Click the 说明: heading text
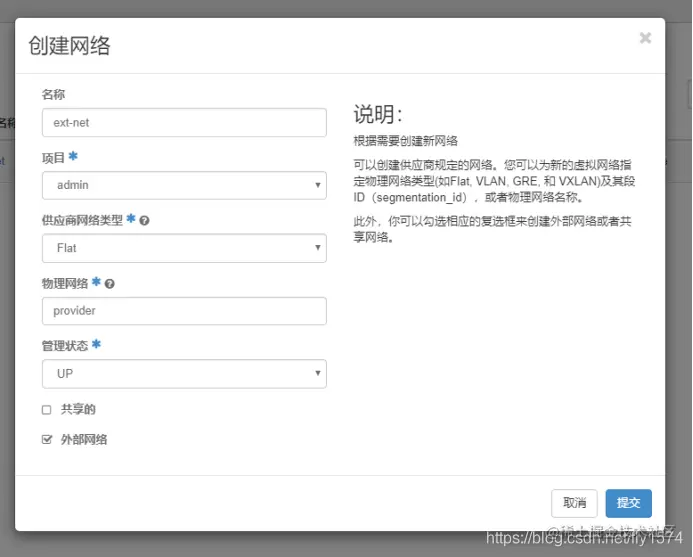The width and height of the screenshot is (693, 557). point(378,114)
